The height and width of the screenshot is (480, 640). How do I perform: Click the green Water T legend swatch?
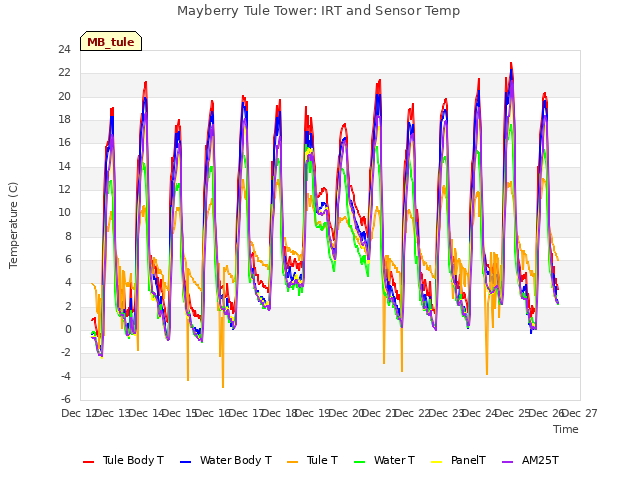coord(360,462)
